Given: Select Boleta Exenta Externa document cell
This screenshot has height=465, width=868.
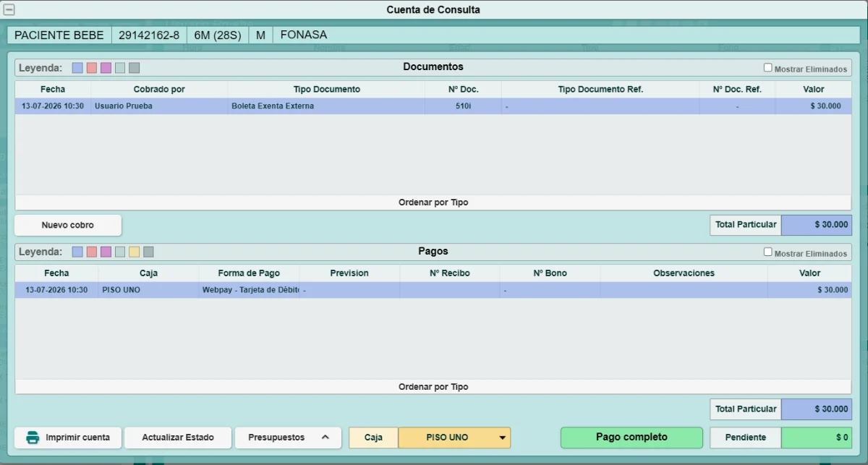Looking at the screenshot, I should [x=326, y=106].
